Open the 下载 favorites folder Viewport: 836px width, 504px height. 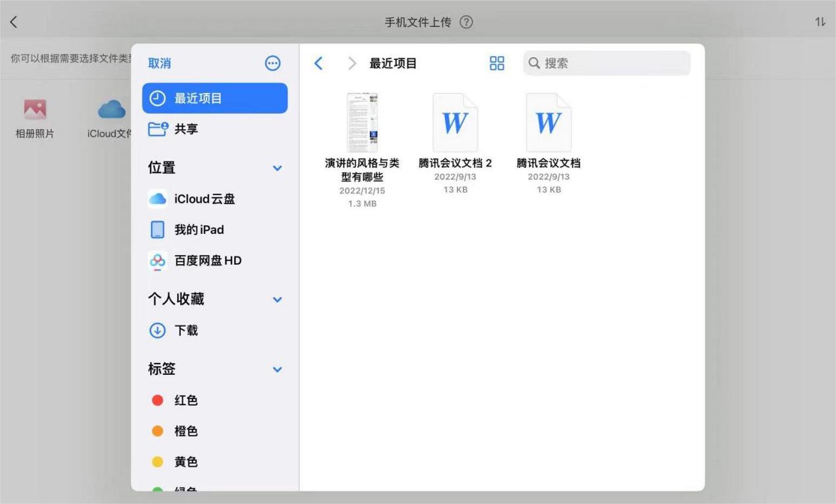[x=185, y=330]
